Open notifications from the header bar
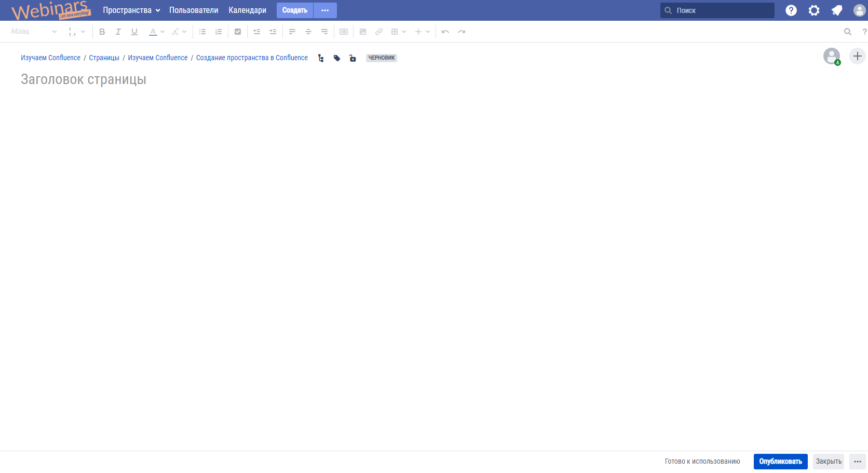 (836, 10)
